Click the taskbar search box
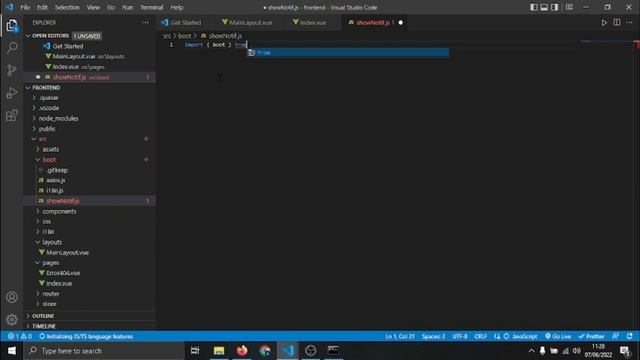The height and width of the screenshot is (360, 640). coord(104,351)
